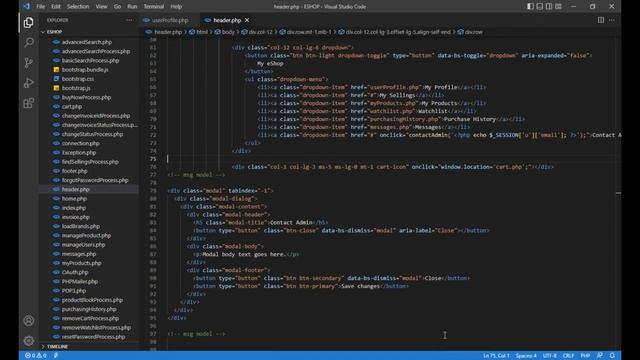640x360 pixels.
Task: Open footer.php in explorer
Action: click(74, 171)
